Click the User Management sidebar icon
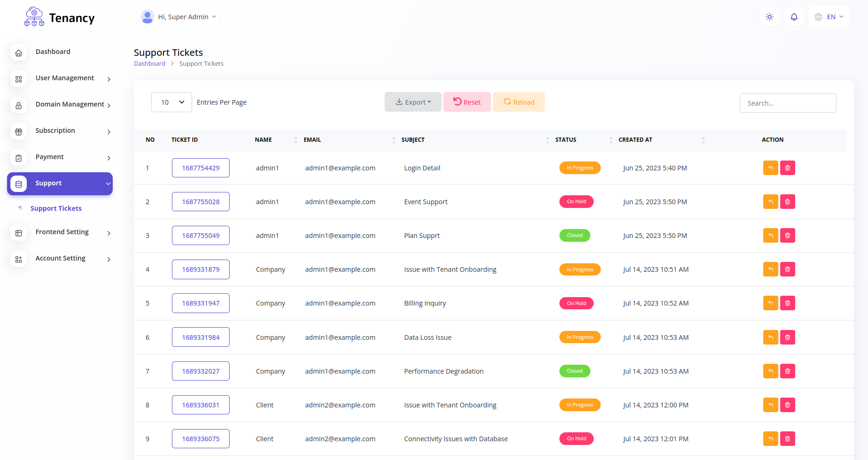Screen dimensions: 868x460 click(19, 79)
